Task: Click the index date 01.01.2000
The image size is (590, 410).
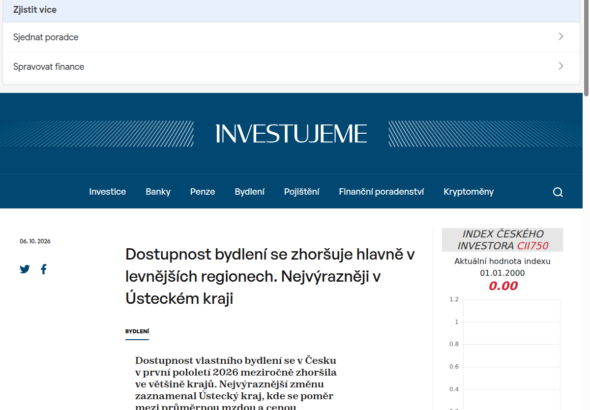Action: [502, 273]
